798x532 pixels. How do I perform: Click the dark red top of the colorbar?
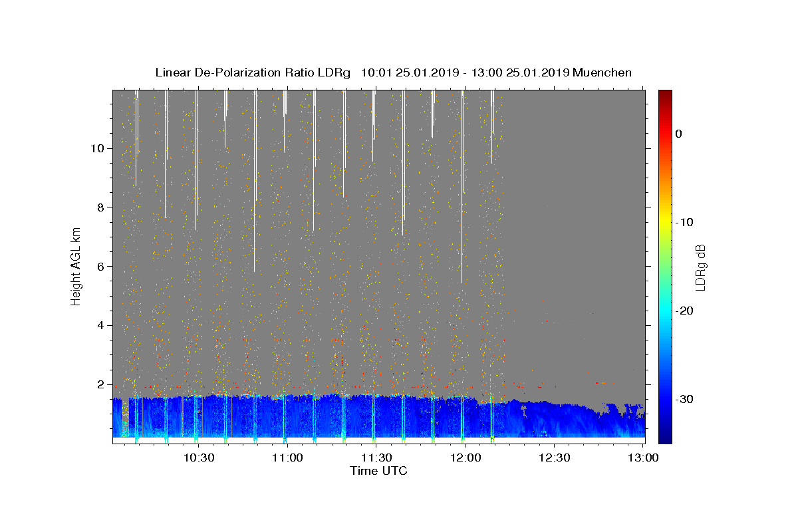tap(665, 95)
